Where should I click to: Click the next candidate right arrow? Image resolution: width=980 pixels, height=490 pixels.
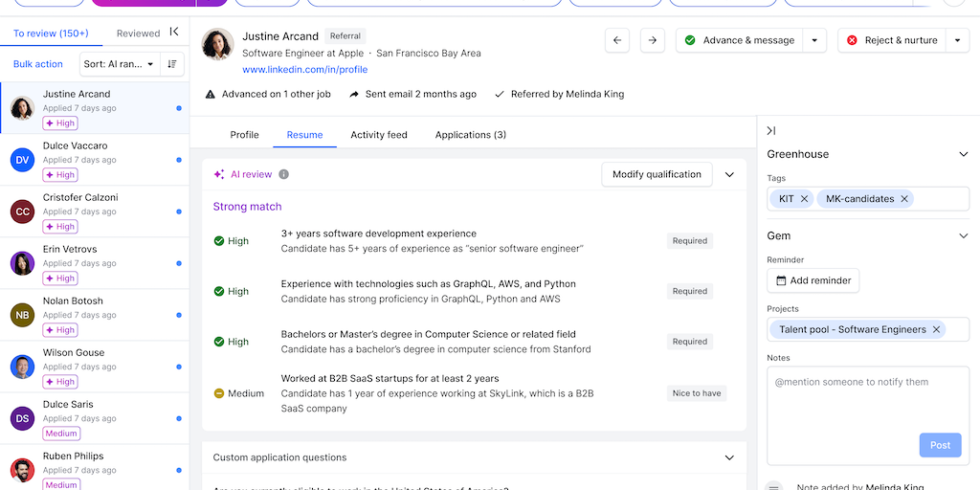(x=652, y=40)
